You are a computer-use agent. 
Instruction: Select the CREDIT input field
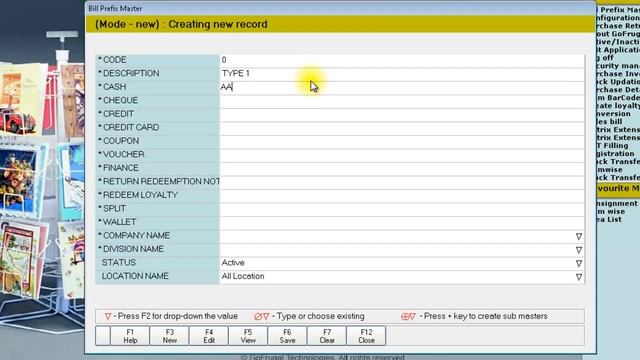point(402,114)
